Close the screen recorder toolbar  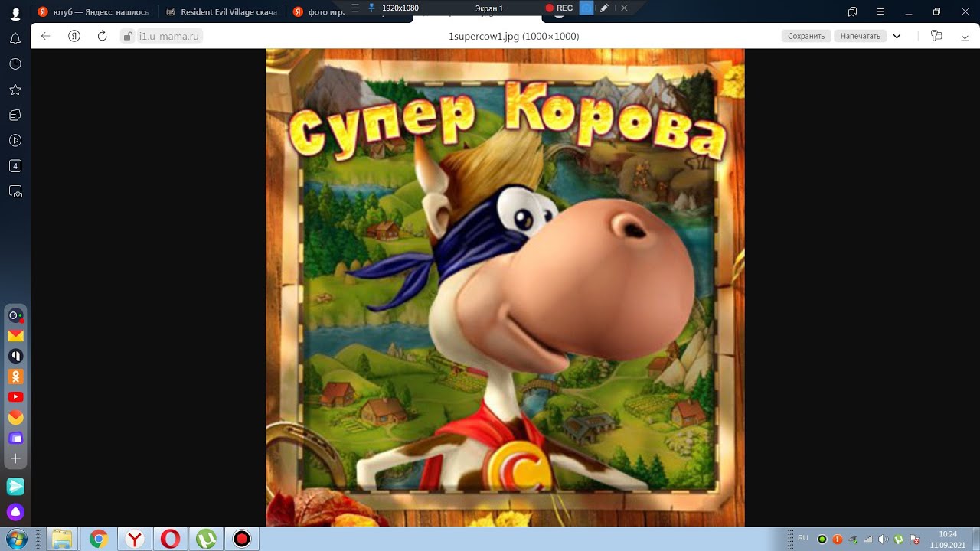coord(625,8)
